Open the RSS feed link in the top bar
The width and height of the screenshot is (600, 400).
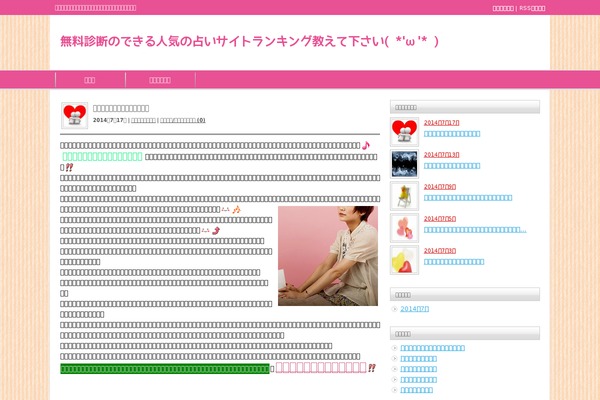click(532, 8)
